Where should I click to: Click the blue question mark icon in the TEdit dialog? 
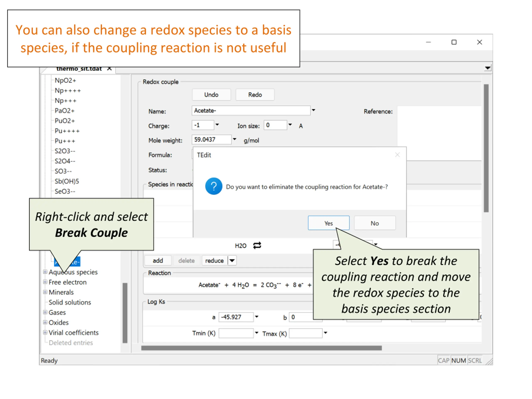214,186
